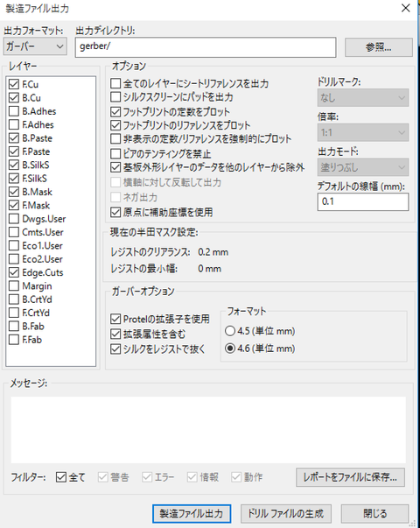Enable the Cmts.User layer checkbox
The height and width of the screenshot is (528, 420).
[x=14, y=232]
